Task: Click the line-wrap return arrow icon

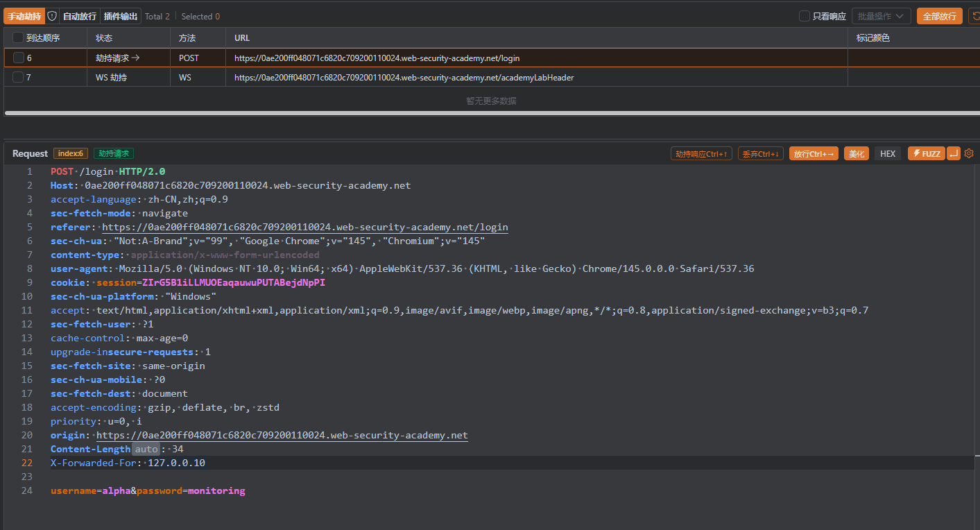Action: (954, 153)
